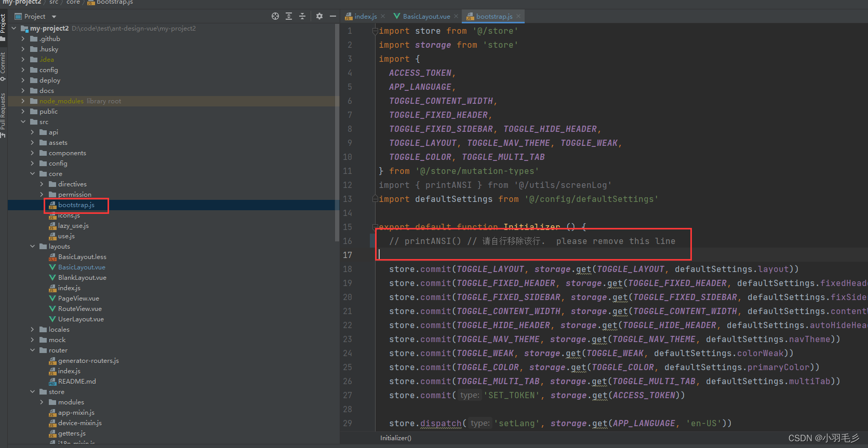The image size is (868, 448).
Task: Open RouteView.vue file
Action: coord(79,309)
